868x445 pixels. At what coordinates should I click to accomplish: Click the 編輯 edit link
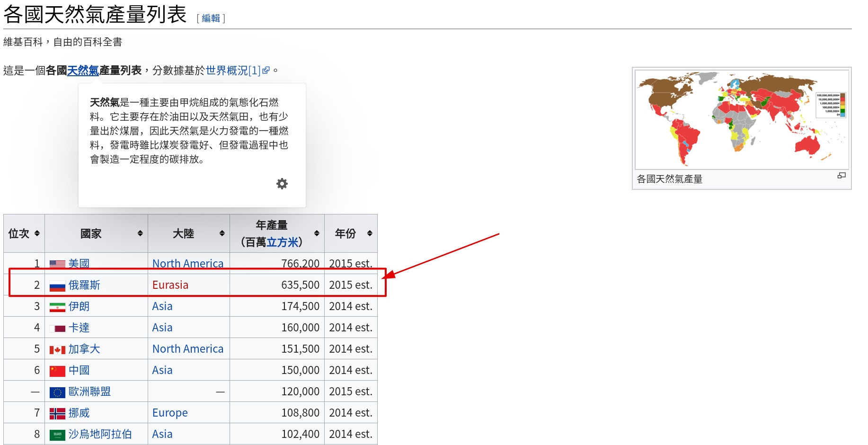pyautogui.click(x=211, y=18)
